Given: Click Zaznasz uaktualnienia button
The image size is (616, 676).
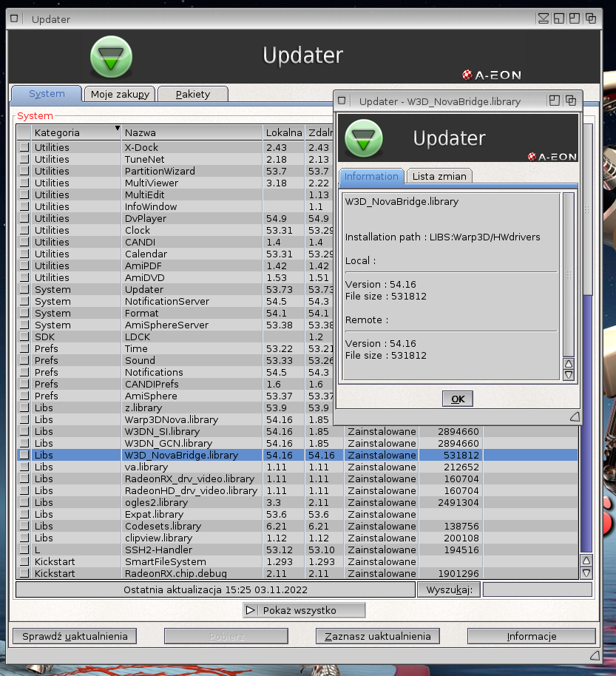Looking at the screenshot, I should click(x=378, y=636).
